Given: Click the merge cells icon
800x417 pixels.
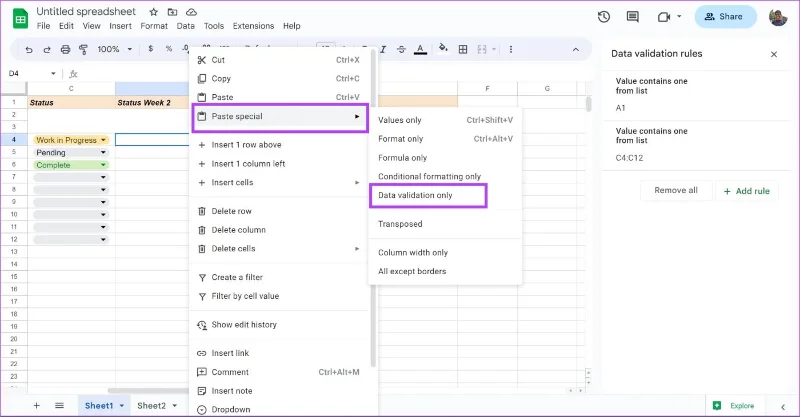Looking at the screenshot, I should [482, 50].
